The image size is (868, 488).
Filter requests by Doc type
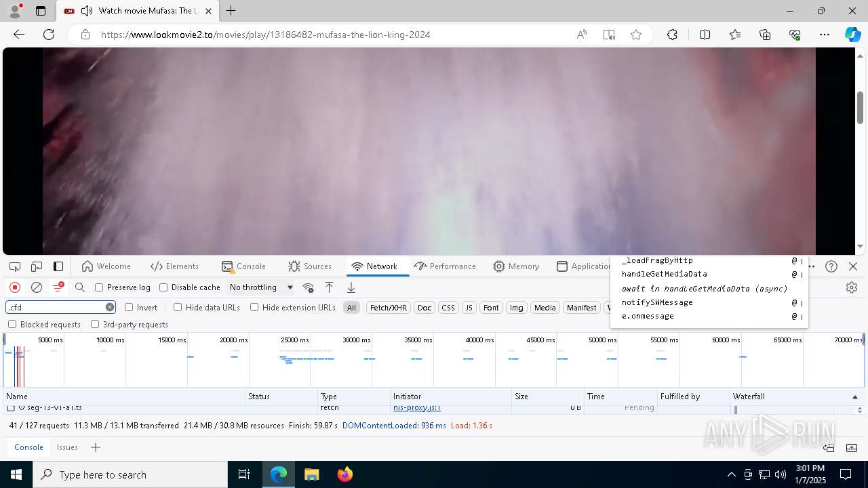(425, 308)
